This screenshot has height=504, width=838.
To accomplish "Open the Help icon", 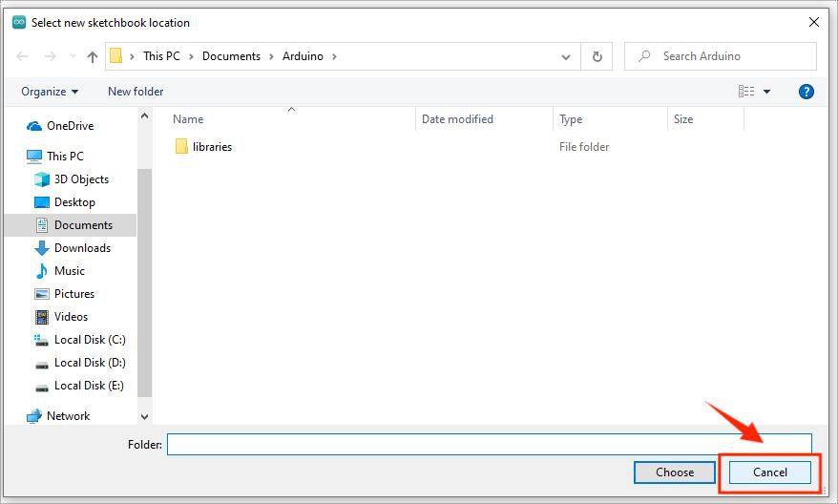I will click(x=806, y=92).
